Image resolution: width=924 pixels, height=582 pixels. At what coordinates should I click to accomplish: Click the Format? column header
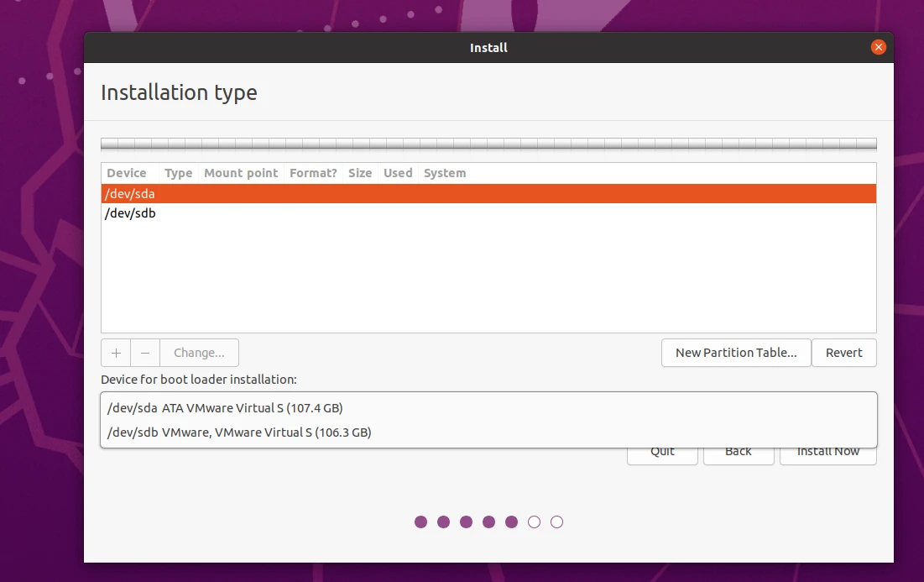click(313, 173)
